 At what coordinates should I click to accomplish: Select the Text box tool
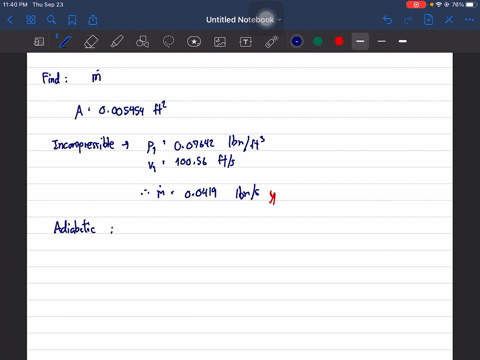[x=246, y=42]
